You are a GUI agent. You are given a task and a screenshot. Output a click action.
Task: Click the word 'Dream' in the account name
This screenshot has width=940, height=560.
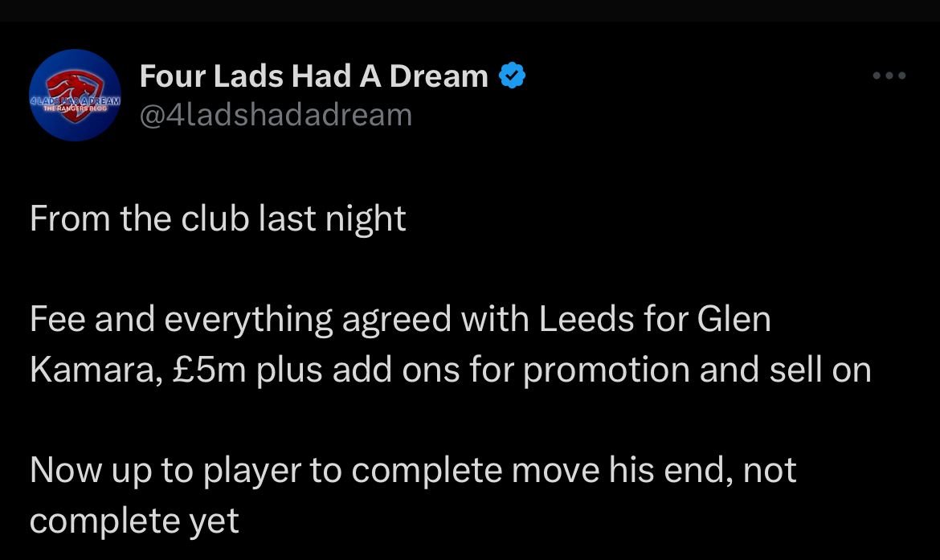pos(439,76)
